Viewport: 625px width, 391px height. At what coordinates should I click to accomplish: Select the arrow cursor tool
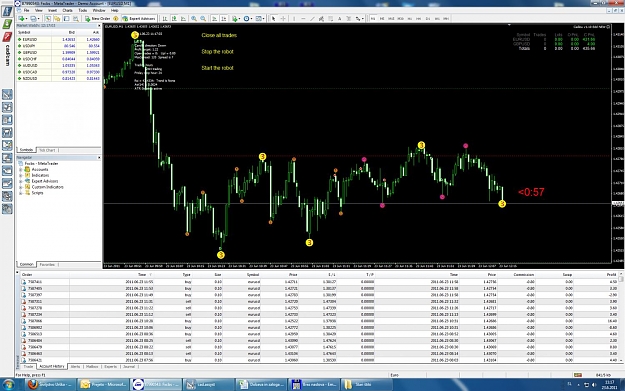pos(273,18)
